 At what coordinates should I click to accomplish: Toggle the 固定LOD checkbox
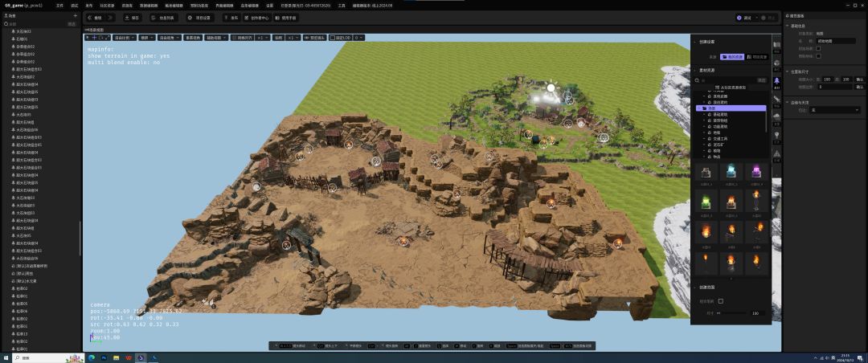333,38
